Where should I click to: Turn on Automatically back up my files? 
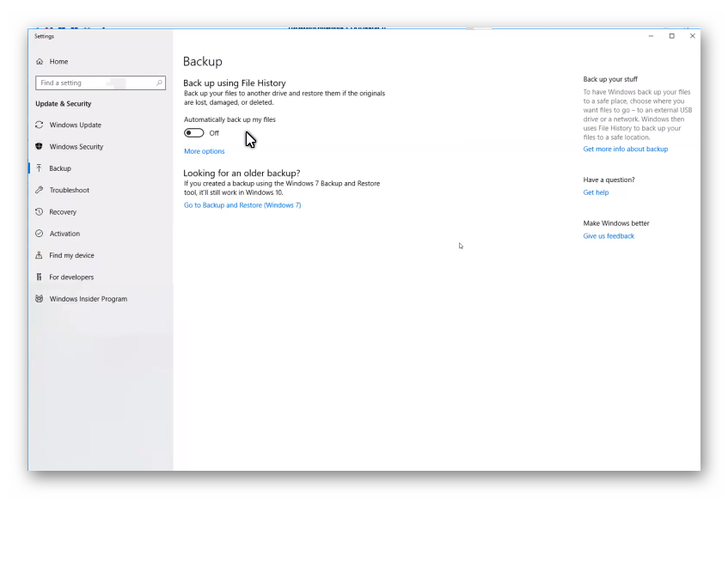[x=193, y=133]
